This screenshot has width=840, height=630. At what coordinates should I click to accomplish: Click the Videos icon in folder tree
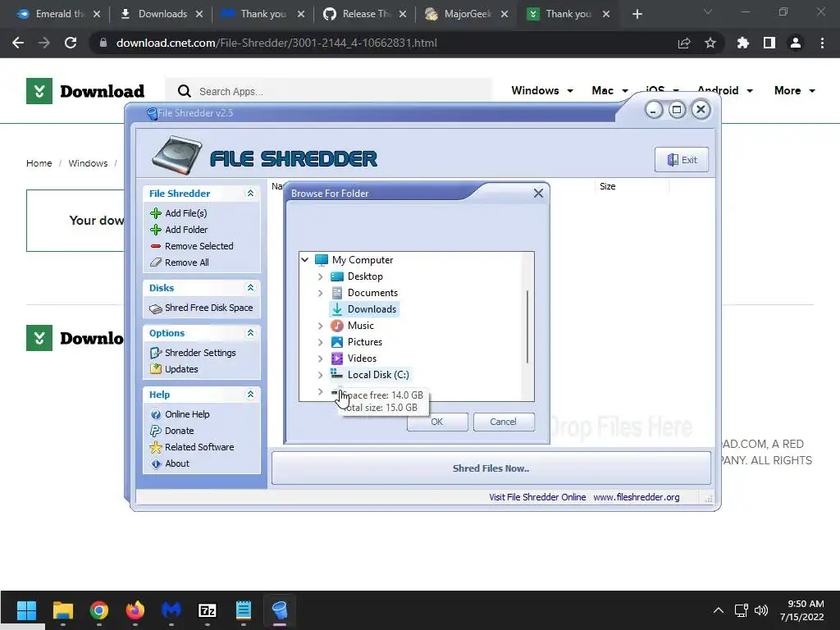[337, 358]
